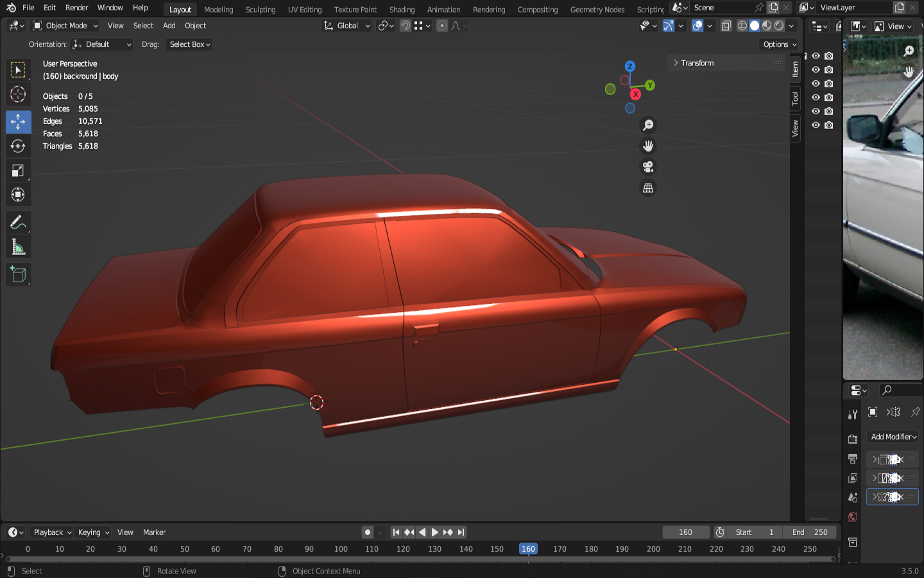Toggle camera view in viewport

[x=648, y=167]
